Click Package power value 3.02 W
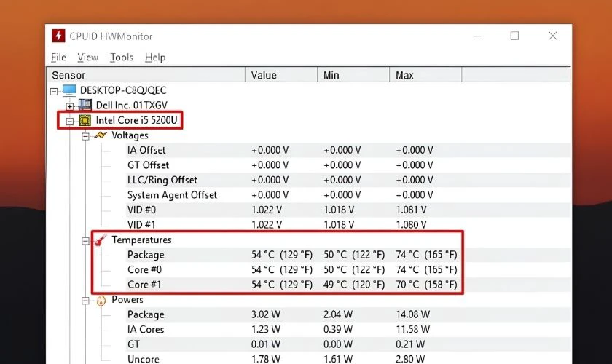 [x=266, y=314]
